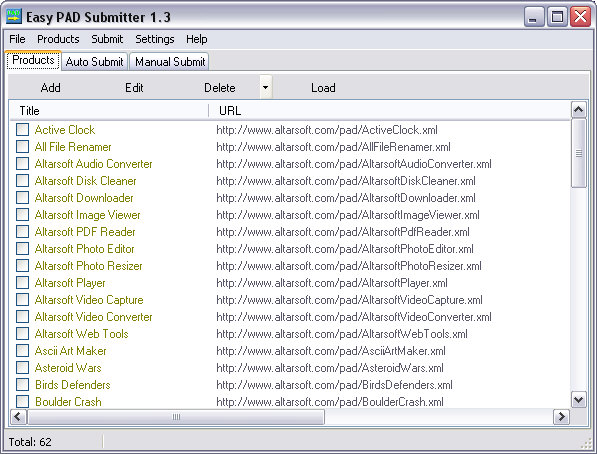This screenshot has width=597, height=454.
Task: Check the Altarsoft Disk Cleaner box
Action: (22, 181)
